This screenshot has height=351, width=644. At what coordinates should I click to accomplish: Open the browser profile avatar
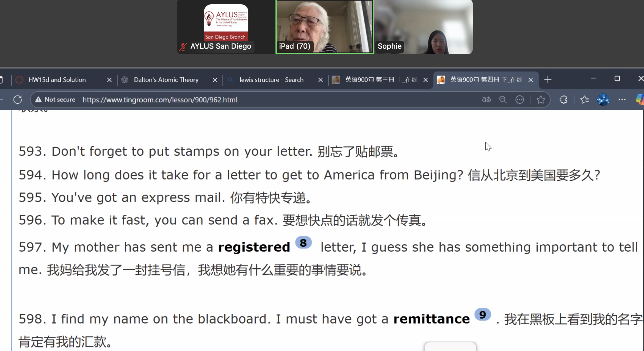click(x=603, y=100)
